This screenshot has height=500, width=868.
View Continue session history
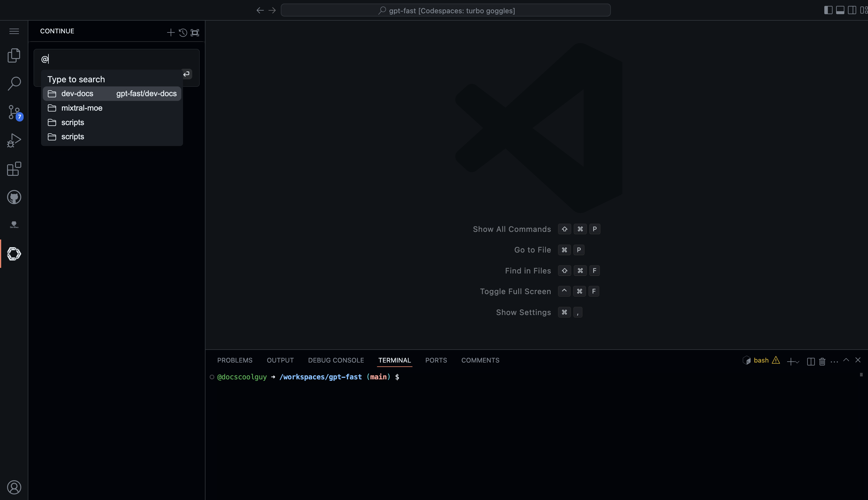pyautogui.click(x=183, y=33)
